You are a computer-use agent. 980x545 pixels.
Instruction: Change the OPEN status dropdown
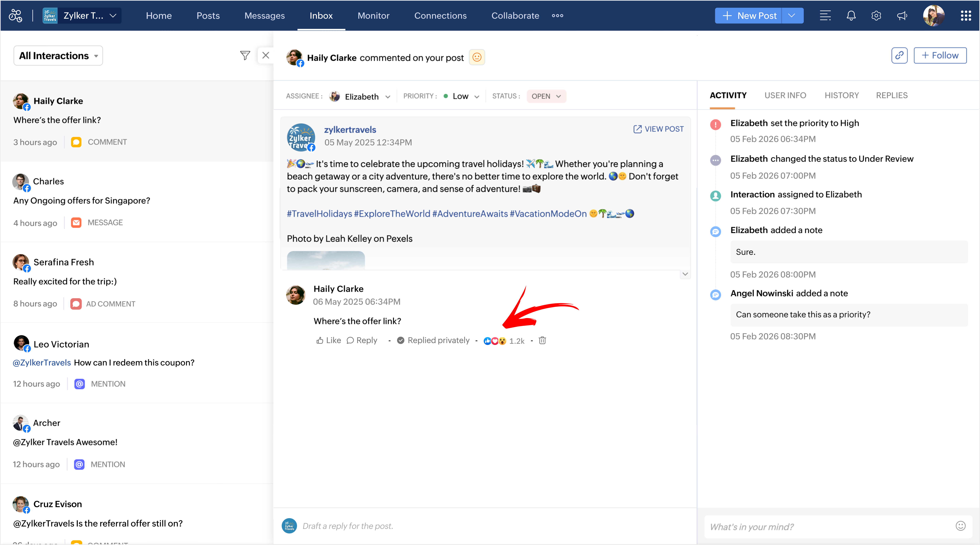coord(546,96)
